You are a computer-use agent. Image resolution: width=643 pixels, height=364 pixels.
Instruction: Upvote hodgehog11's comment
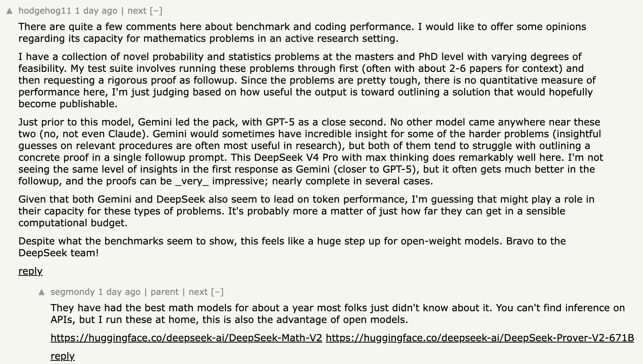[9, 11]
